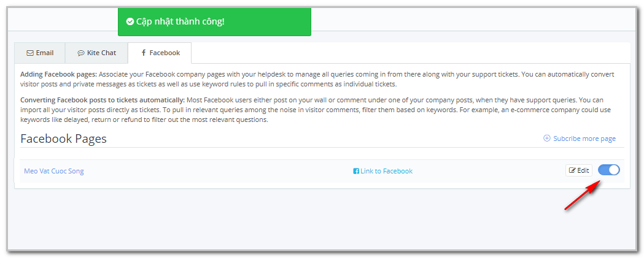
Task: Disable the Meo Vat Cuoc Song page toggle
Action: tap(608, 170)
